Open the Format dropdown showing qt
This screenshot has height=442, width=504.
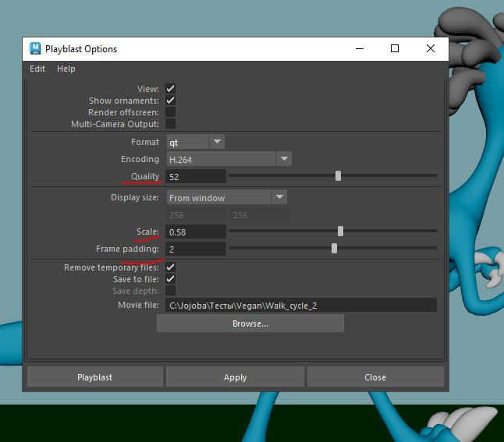195,142
